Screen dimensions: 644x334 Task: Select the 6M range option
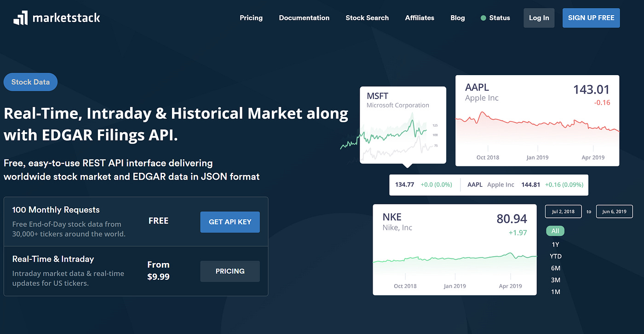point(555,268)
